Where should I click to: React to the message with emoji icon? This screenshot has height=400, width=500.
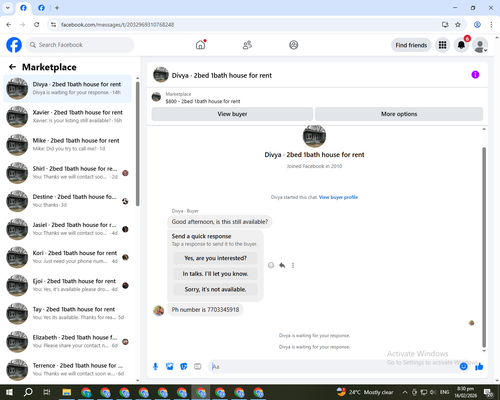click(271, 265)
